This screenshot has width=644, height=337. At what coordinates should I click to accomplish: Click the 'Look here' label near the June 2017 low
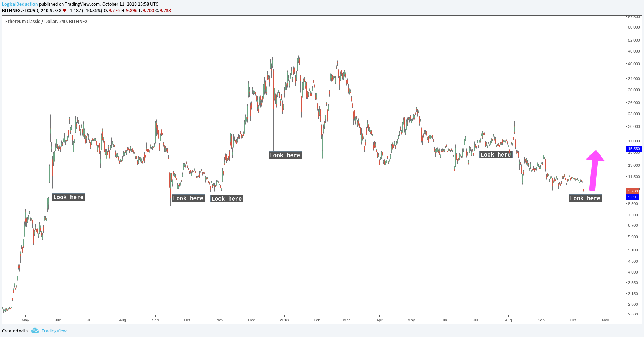[68, 197]
